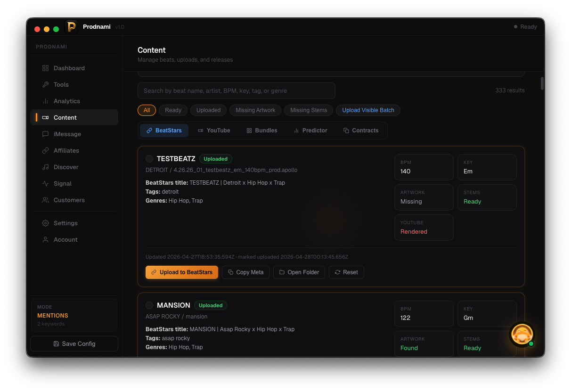Image resolution: width=571 pixels, height=392 pixels.
Task: Click the link icon on Upload to BeatStars
Action: (154, 272)
